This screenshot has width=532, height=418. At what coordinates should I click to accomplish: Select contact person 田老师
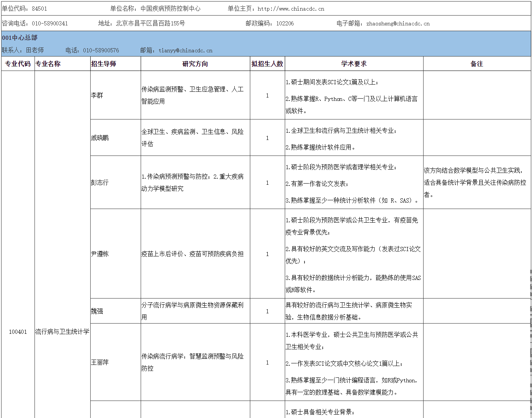pos(35,50)
